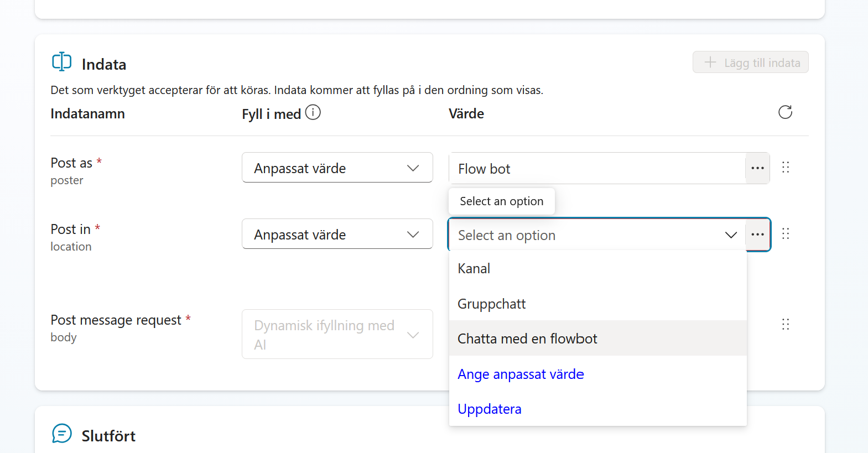This screenshot has width=868, height=453.
Task: Click the Värde column header
Action: tap(466, 114)
